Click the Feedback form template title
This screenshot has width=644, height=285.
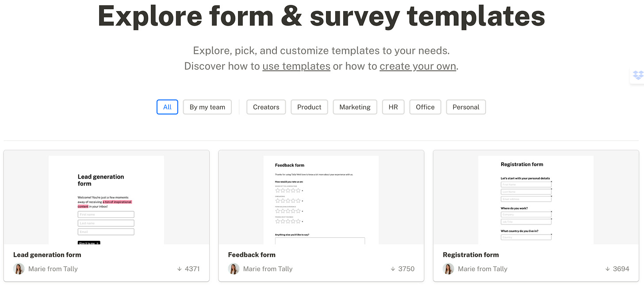[252, 255]
